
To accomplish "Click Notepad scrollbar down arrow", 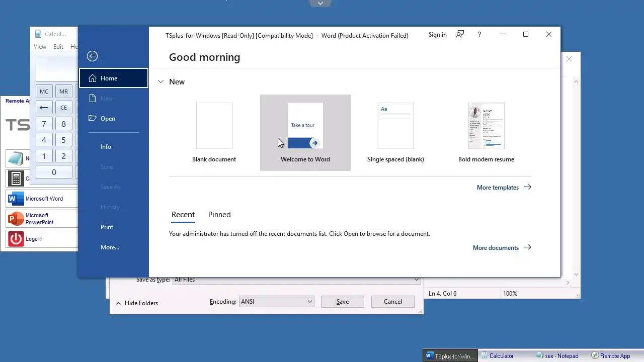I will pyautogui.click(x=577, y=275).
